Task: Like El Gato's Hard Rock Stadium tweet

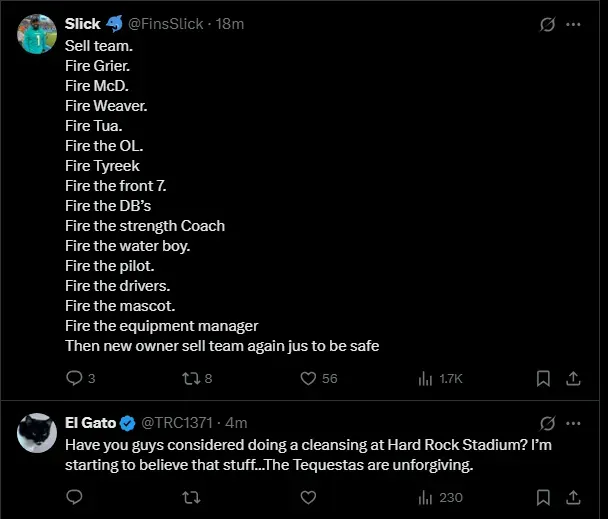Action: pyautogui.click(x=309, y=496)
